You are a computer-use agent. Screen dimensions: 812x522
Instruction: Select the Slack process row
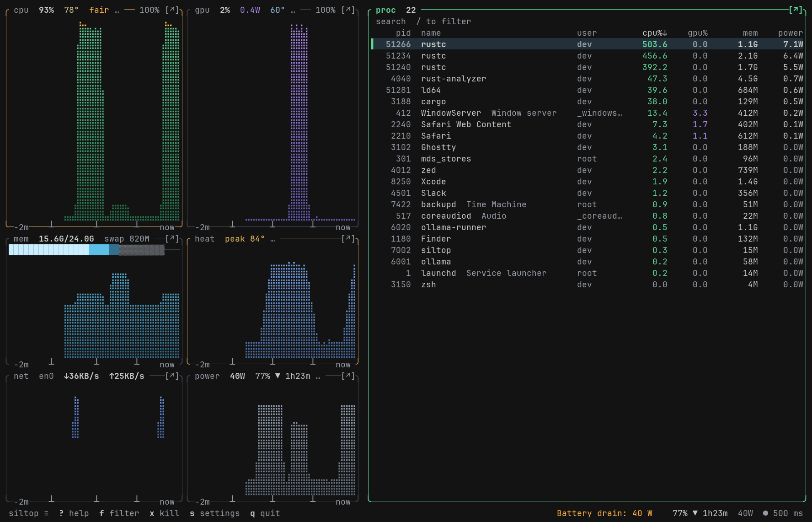pos(587,193)
